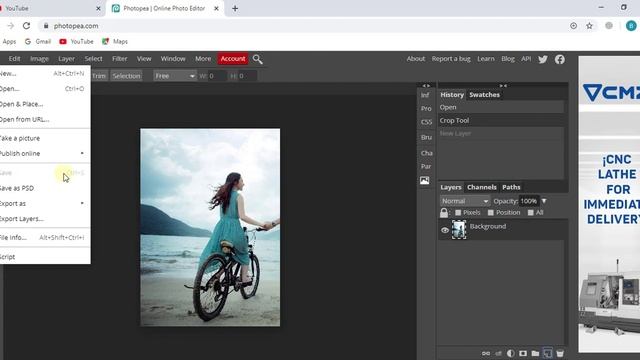Open the Edit menu
The image size is (640, 360).
click(14, 59)
